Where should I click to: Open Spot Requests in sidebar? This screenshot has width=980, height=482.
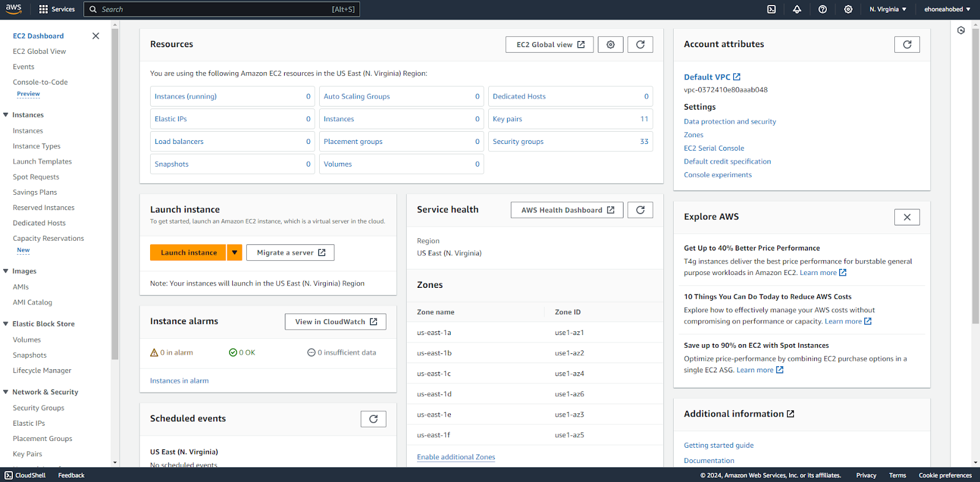click(x=36, y=177)
